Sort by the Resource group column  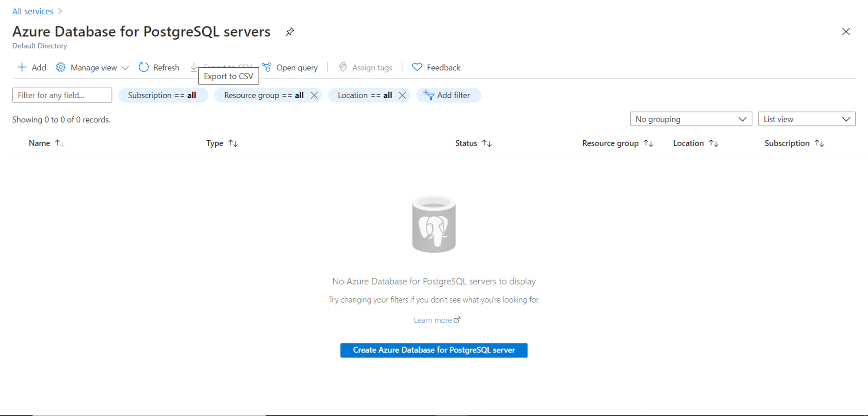pos(618,143)
